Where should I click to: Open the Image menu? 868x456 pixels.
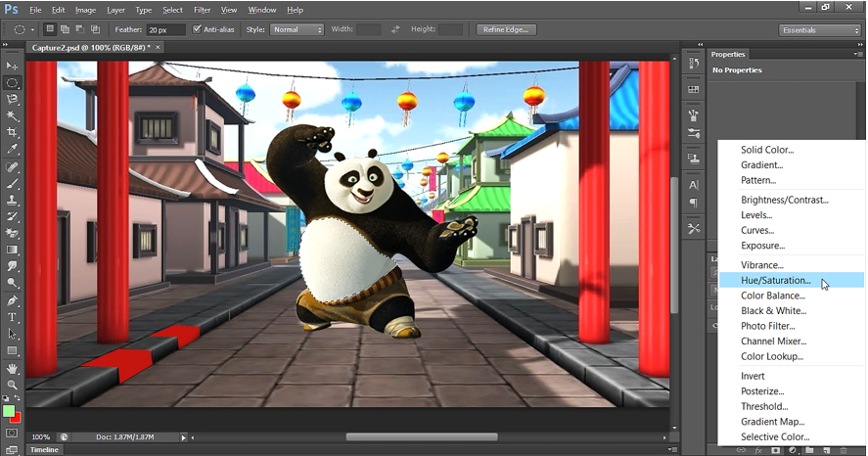click(85, 10)
